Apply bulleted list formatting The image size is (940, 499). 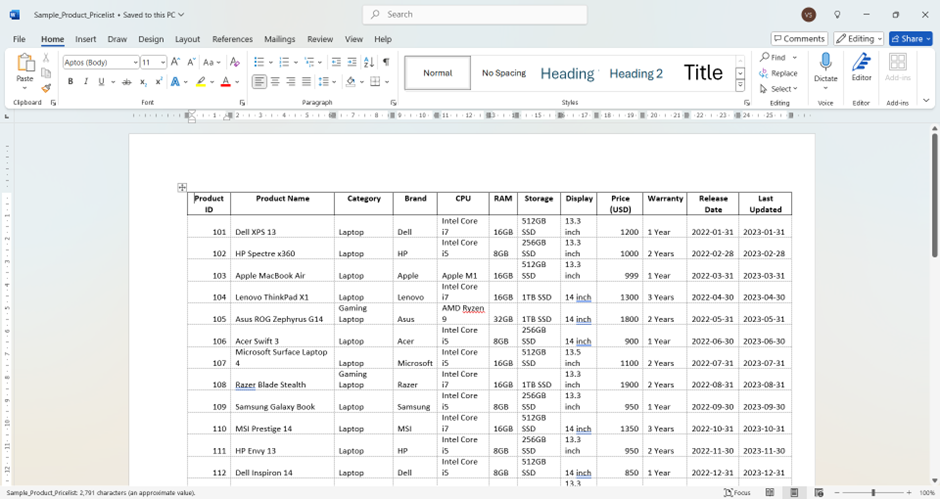[x=259, y=62]
